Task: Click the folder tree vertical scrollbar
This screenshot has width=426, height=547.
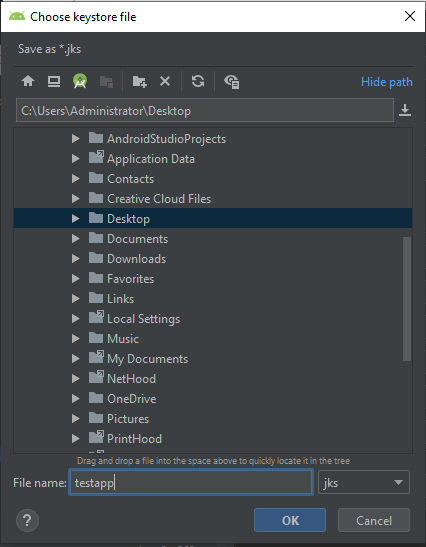Action: (407, 299)
